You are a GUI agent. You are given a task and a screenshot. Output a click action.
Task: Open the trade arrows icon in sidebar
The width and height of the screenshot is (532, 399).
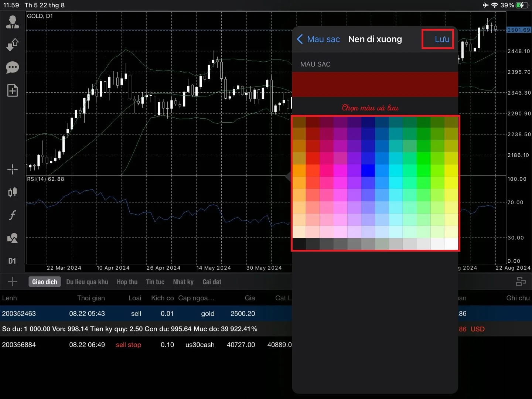point(13,45)
